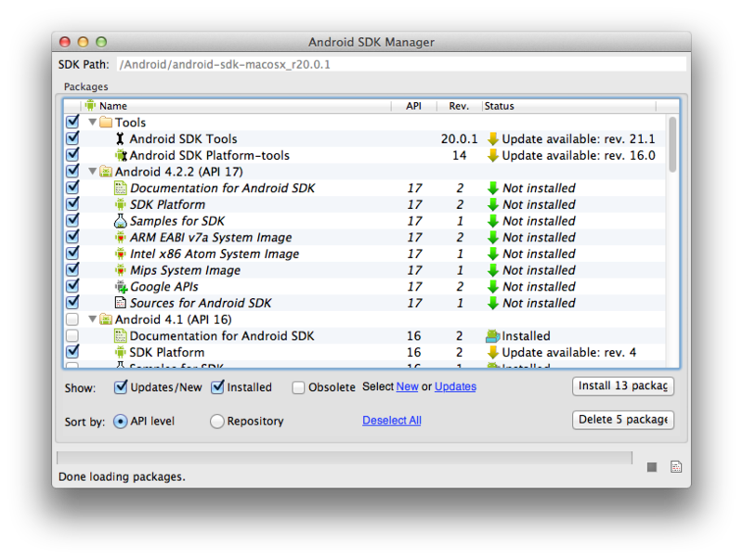Screen dimensions: 743x560
Task: Click the green download arrow for API 17 Google APIs
Action: pos(493,287)
